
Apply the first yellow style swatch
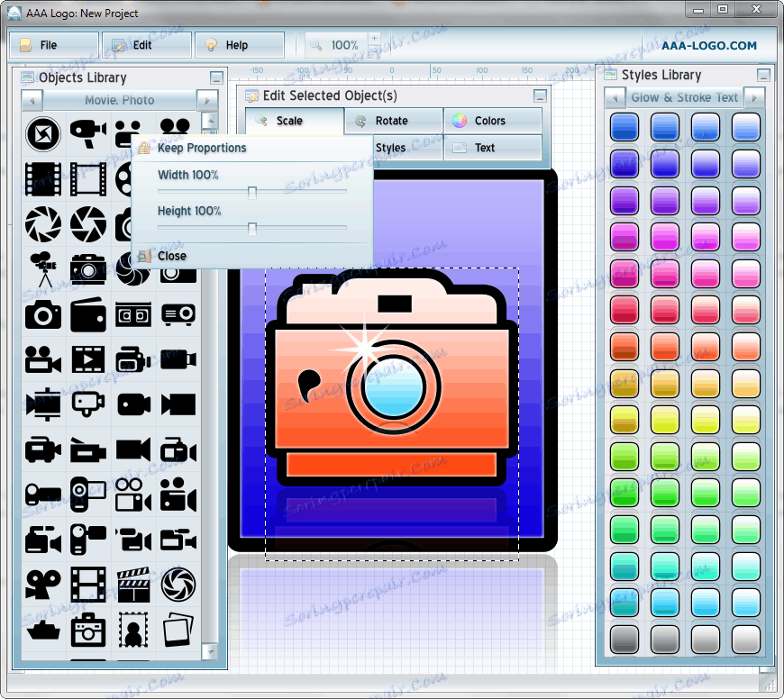click(x=624, y=420)
